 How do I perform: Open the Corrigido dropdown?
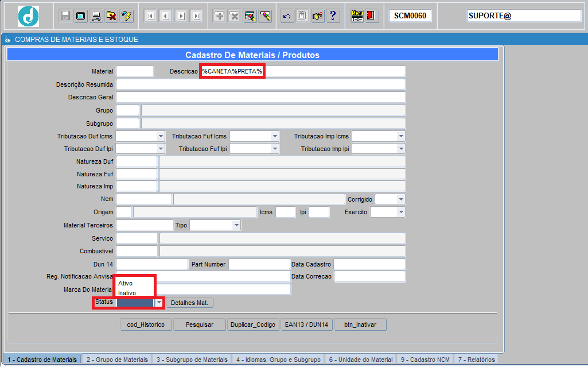[x=401, y=199]
